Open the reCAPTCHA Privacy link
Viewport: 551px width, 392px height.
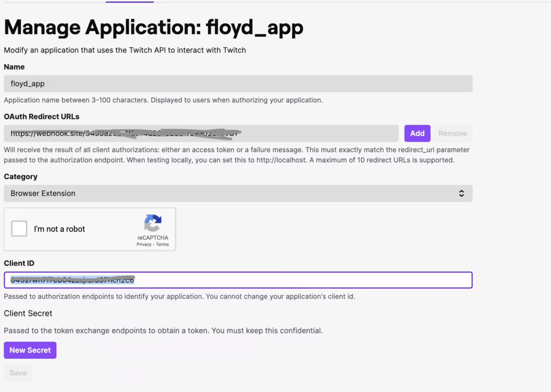point(144,244)
